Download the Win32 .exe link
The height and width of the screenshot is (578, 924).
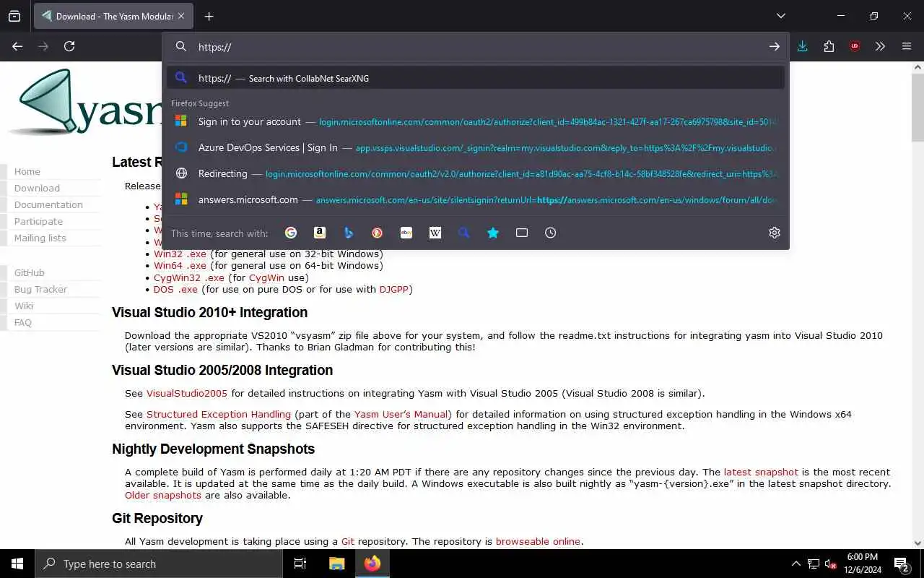[180, 254]
